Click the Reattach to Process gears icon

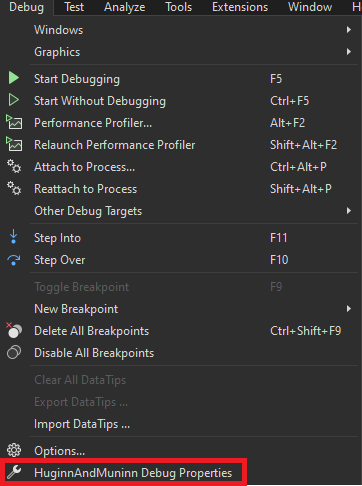[14, 188]
